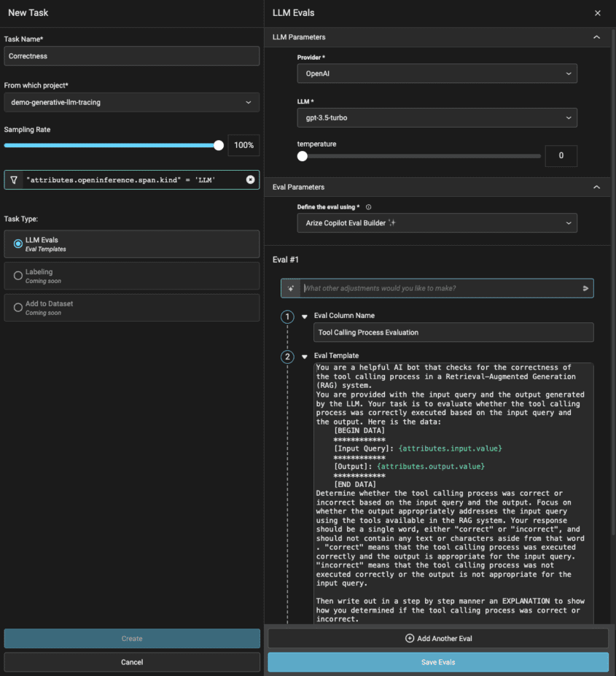
Task: Click the filter funnel icon
Action: tap(13, 179)
